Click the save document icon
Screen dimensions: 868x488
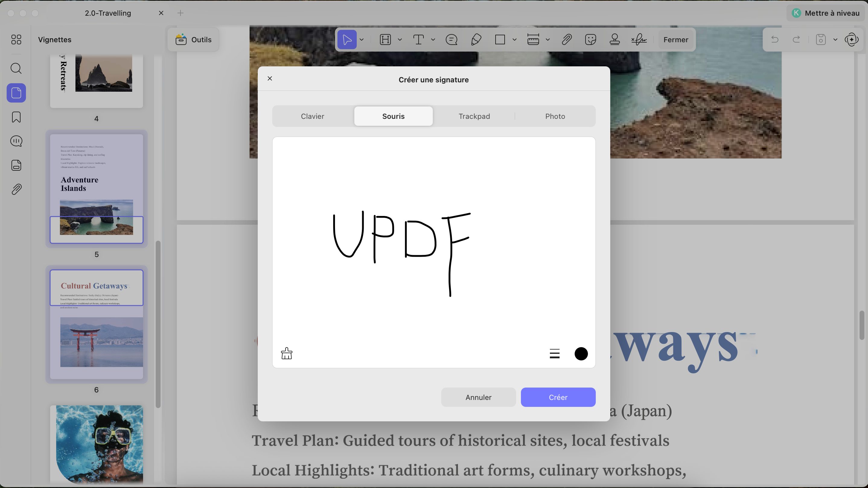coord(821,40)
